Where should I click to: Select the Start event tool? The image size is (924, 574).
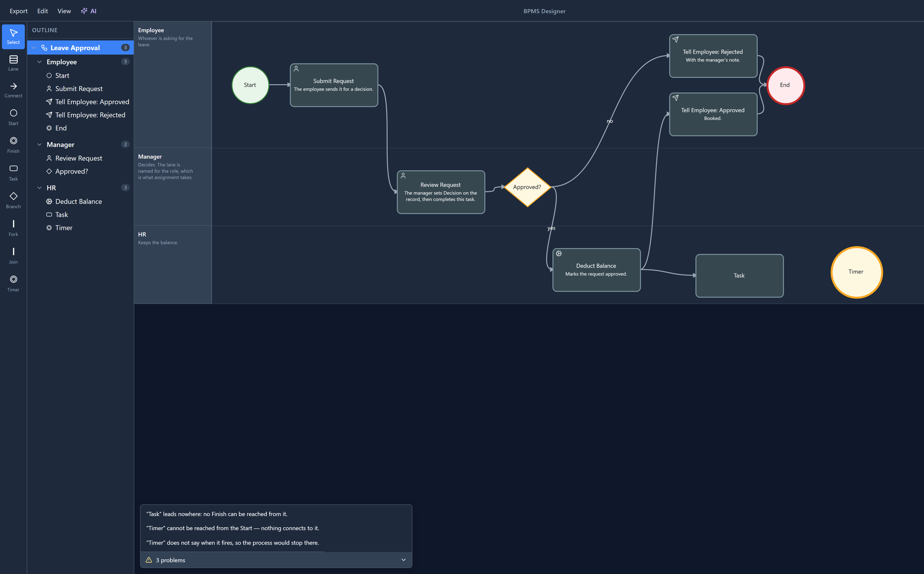pyautogui.click(x=13, y=117)
